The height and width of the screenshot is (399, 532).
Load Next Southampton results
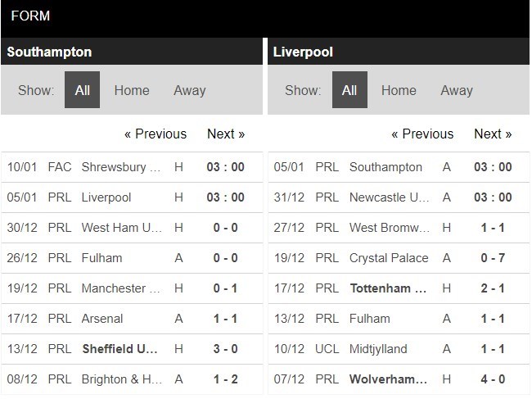click(x=226, y=134)
